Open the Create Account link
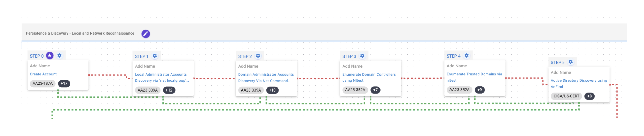This screenshot has width=644, height=136. pos(43,74)
